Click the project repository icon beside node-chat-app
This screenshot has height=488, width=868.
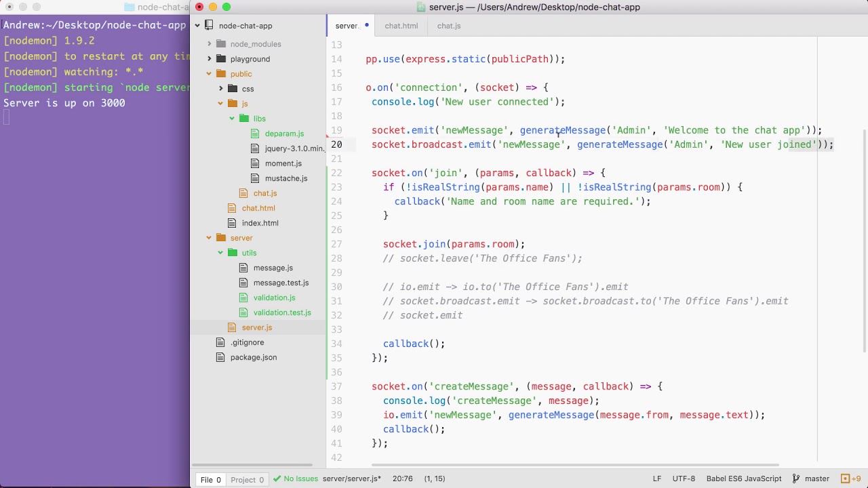pyautogui.click(x=210, y=26)
